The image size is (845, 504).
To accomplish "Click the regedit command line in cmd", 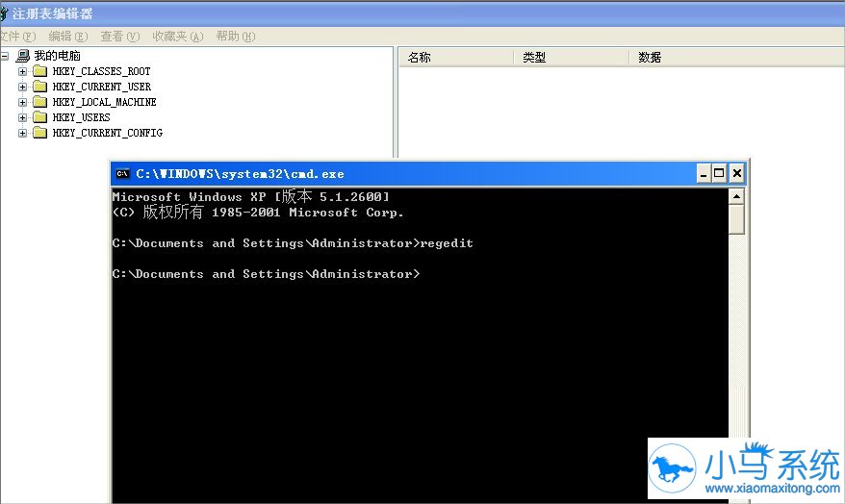I will (x=293, y=243).
